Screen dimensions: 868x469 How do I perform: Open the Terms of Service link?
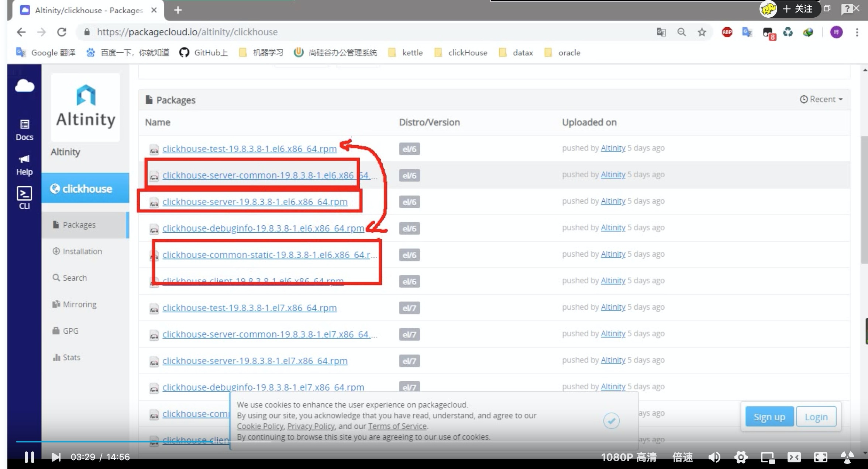[x=397, y=426]
